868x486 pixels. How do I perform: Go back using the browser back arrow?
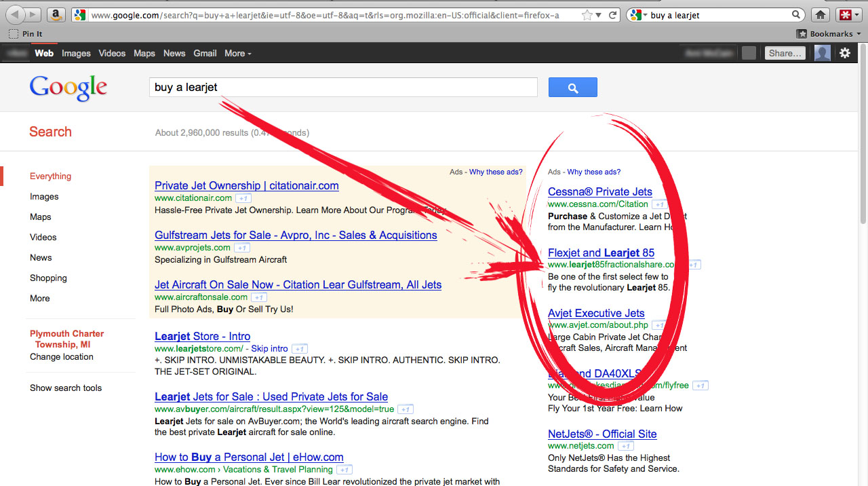(x=16, y=14)
